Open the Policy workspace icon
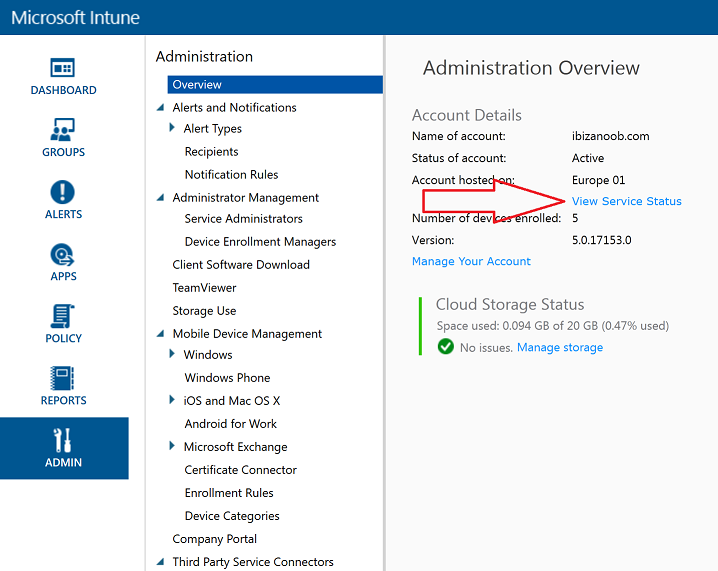718x571 pixels. click(63, 316)
